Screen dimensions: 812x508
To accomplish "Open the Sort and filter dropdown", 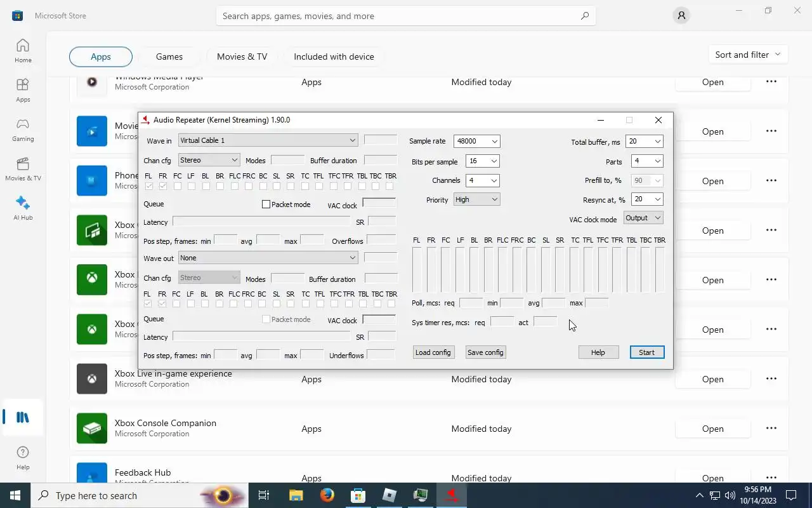I will (748, 55).
